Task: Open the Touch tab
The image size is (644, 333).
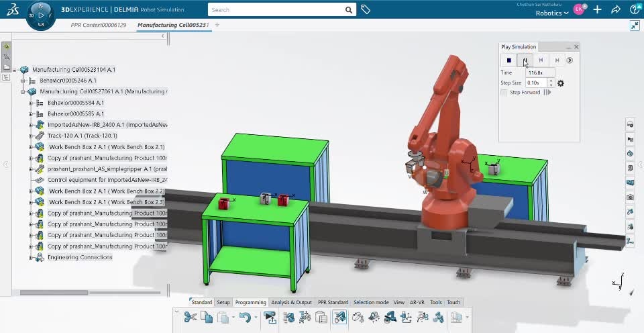Action: click(453, 302)
